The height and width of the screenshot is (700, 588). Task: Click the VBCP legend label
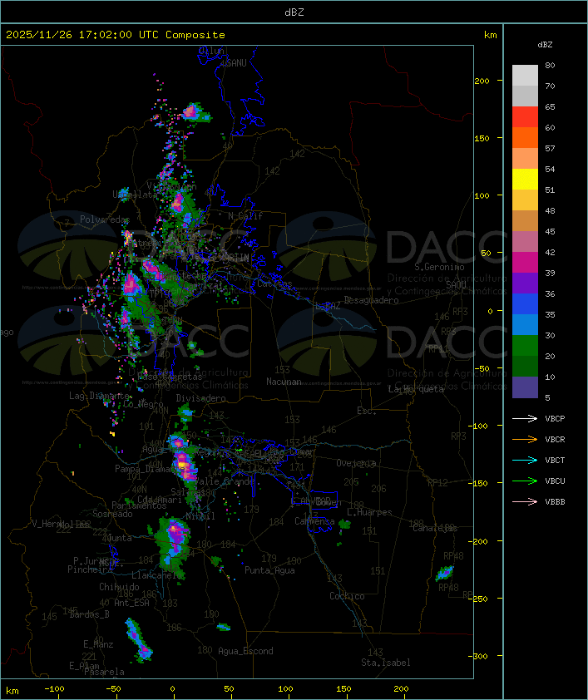(x=555, y=419)
